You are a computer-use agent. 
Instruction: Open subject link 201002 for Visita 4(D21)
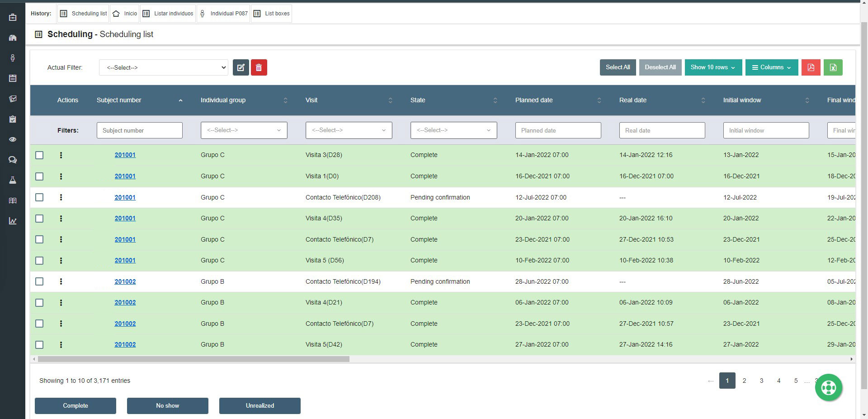coord(125,303)
